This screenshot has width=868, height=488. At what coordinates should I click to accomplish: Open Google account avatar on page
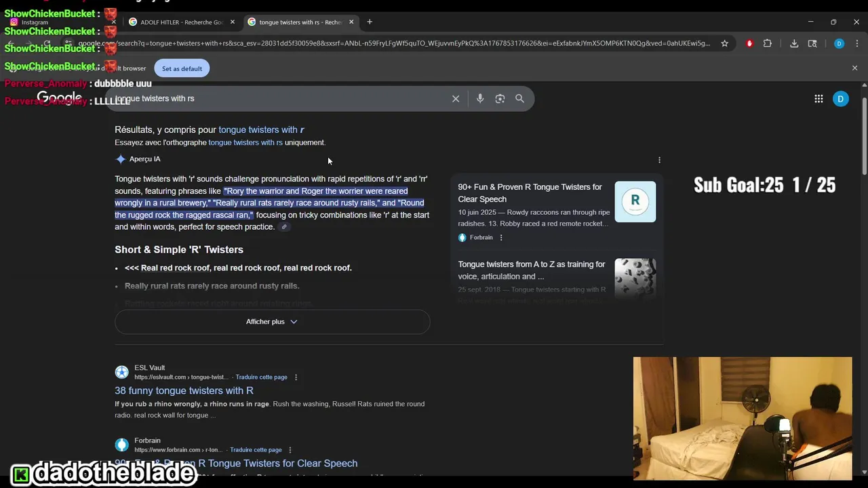pos(840,99)
